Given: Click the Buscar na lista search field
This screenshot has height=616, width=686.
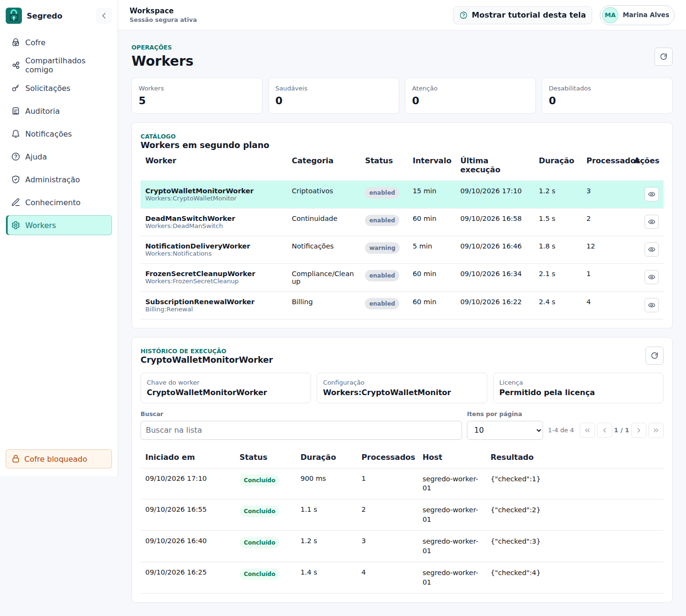Looking at the screenshot, I should point(301,430).
